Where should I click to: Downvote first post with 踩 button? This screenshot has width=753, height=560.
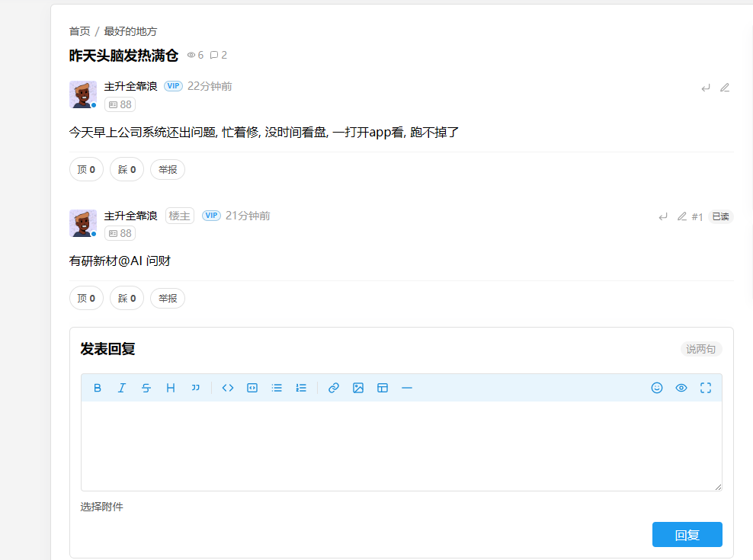point(127,170)
